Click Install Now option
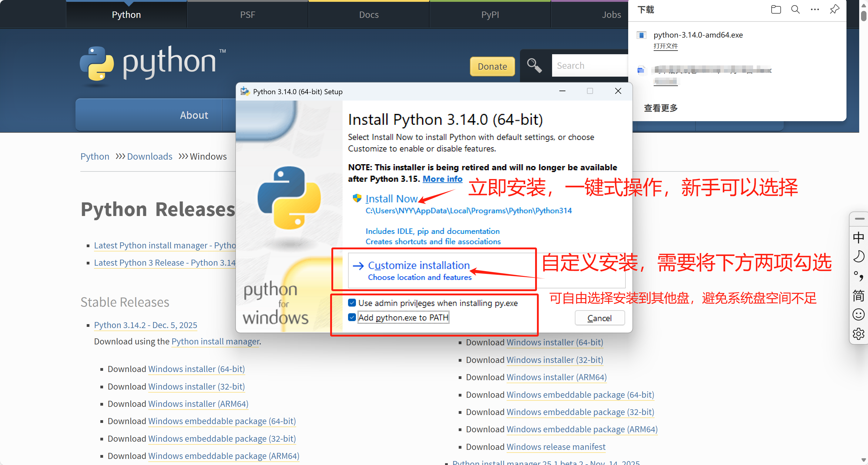 tap(391, 199)
